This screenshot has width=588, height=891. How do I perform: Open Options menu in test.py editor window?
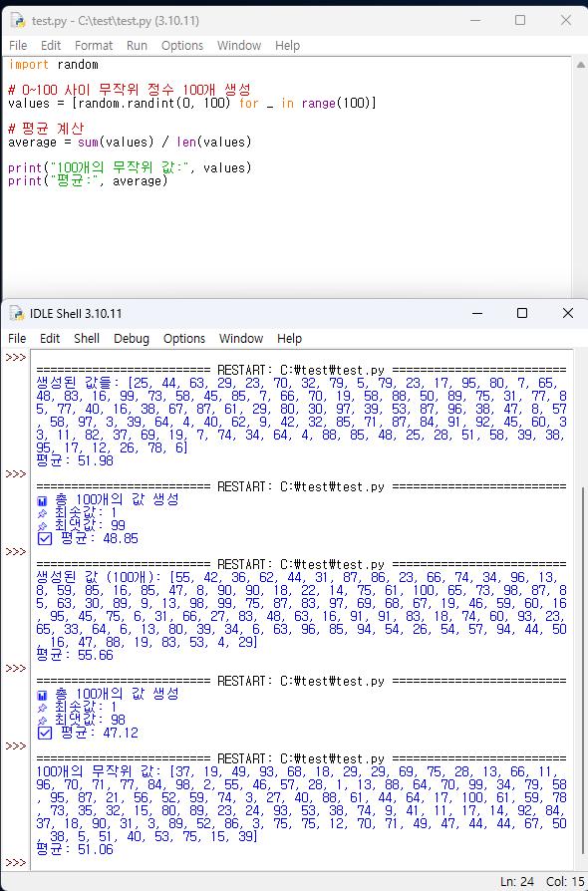(x=182, y=46)
